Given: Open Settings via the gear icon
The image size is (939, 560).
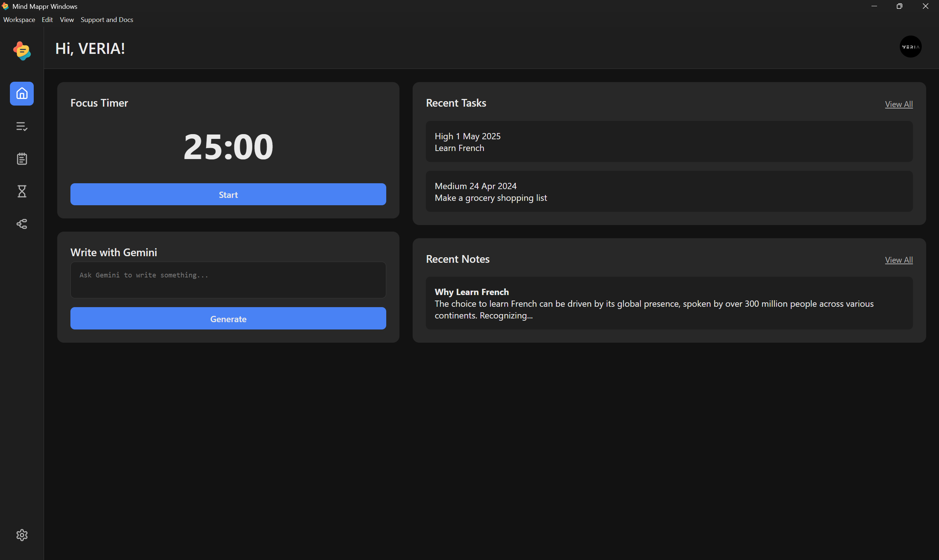Looking at the screenshot, I should (x=22, y=535).
